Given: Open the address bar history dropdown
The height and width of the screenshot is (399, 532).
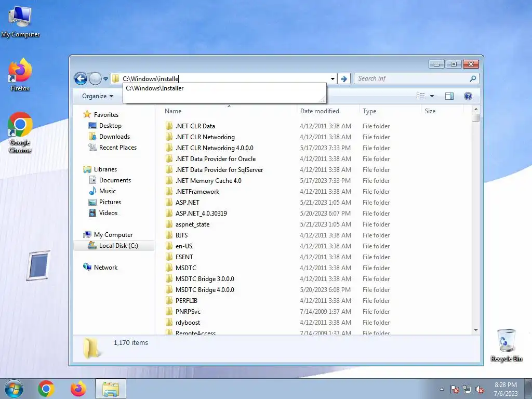Looking at the screenshot, I should pyautogui.click(x=332, y=79).
